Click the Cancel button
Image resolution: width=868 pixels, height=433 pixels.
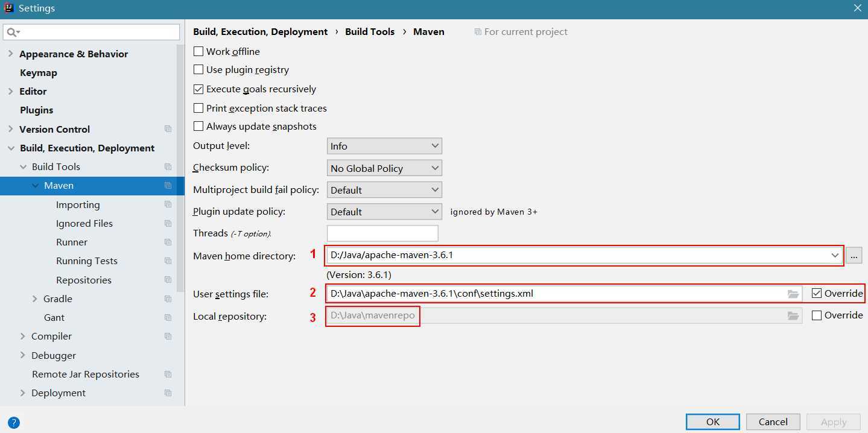773,422
